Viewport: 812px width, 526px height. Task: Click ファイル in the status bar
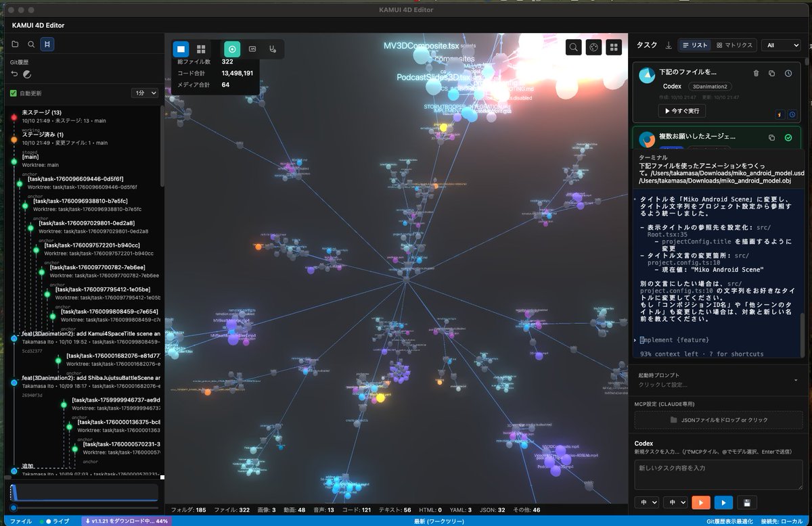[x=20, y=521]
